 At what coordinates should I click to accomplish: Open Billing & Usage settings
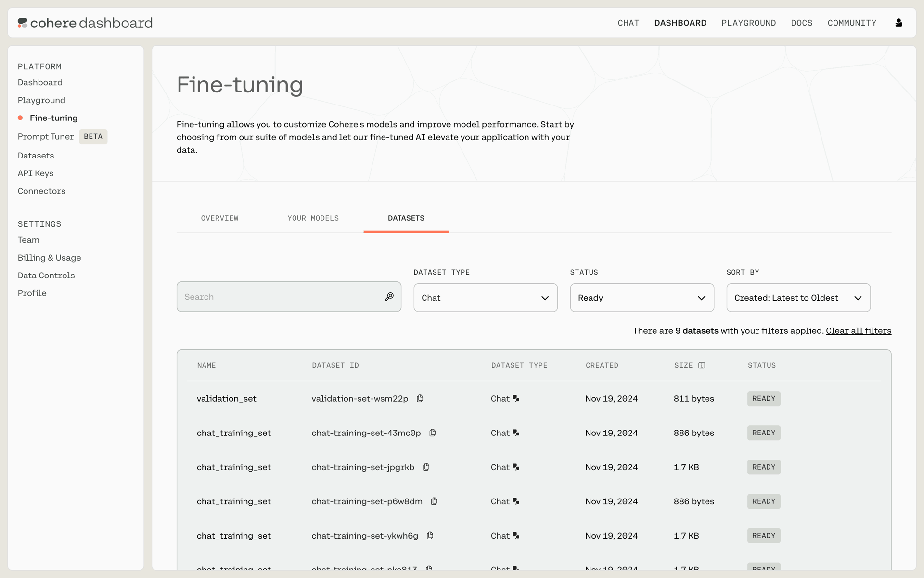coord(49,258)
